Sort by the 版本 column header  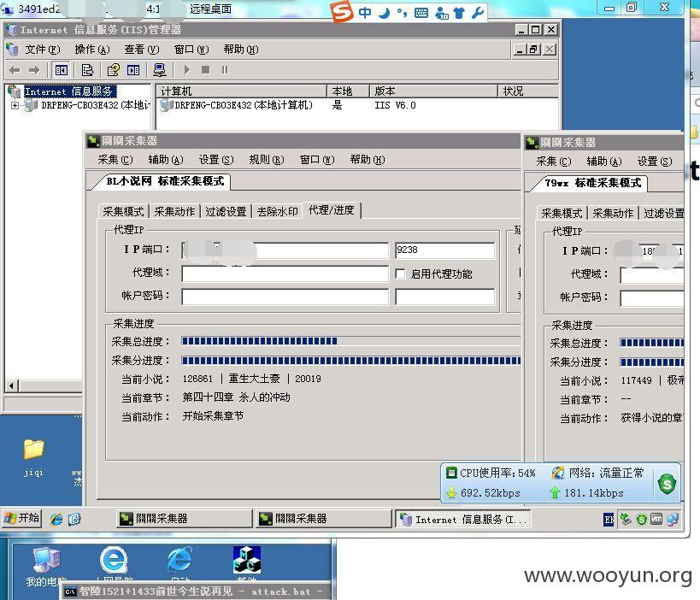coord(433,91)
